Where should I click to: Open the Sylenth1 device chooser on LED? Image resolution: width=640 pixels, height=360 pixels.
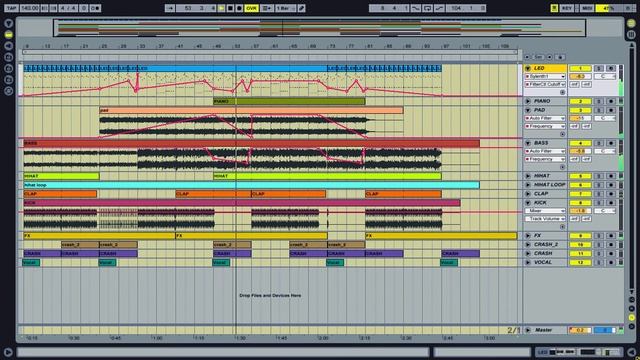pos(545,76)
